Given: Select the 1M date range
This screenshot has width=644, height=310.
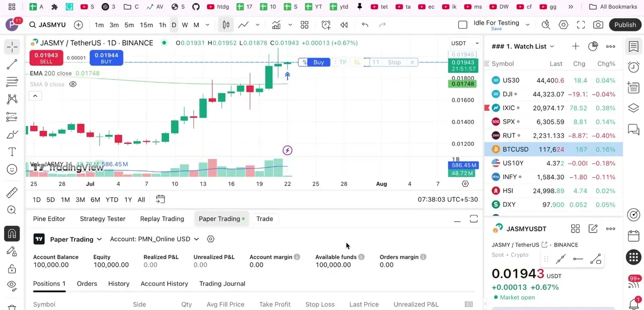Looking at the screenshot, I should (x=65, y=200).
